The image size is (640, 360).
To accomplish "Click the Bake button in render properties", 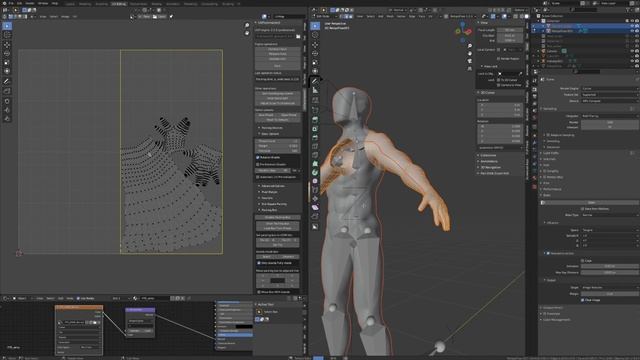I will pyautogui.click(x=591, y=202).
